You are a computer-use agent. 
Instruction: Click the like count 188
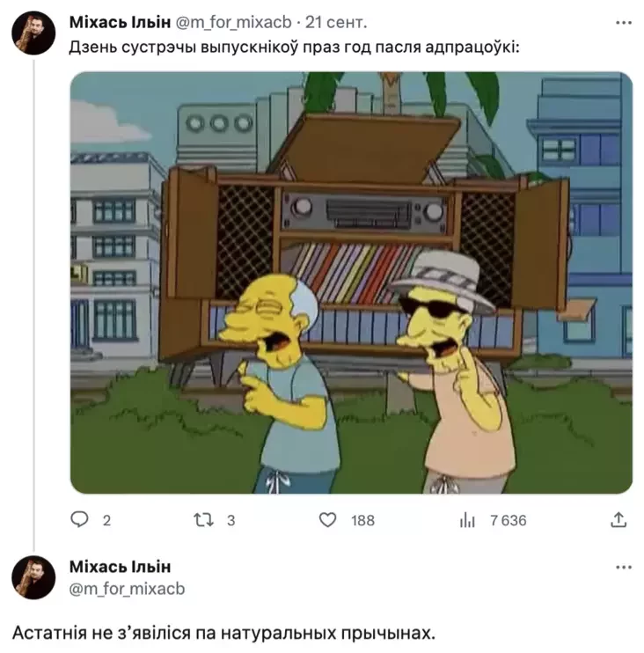pos(362,521)
